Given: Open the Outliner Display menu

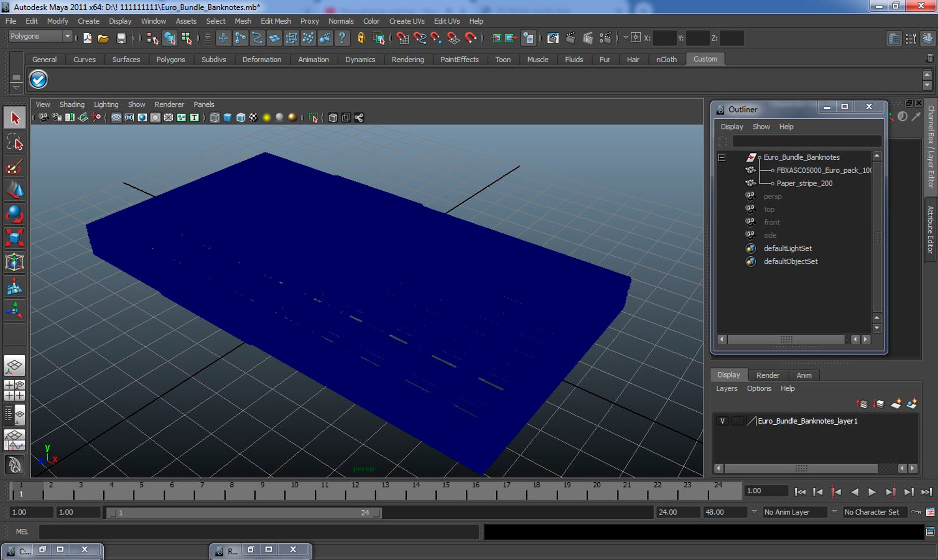Looking at the screenshot, I should pos(732,127).
